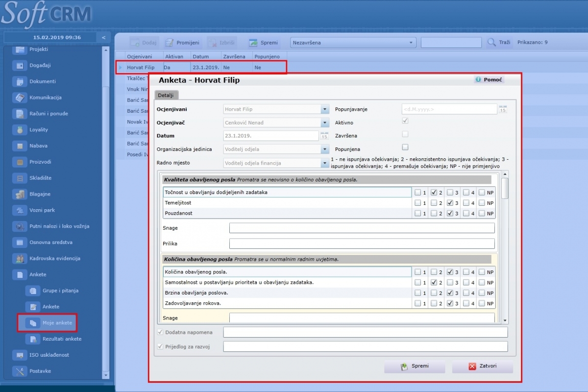Screen dimensions: 588x392
Task: Open the Popunjavanje calendar picker icon
Action: [503, 109]
